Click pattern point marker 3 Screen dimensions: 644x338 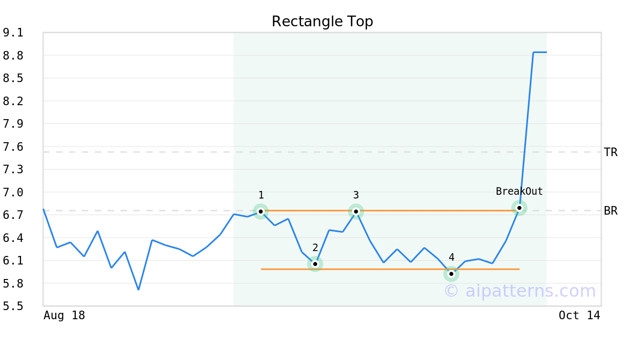tap(356, 211)
